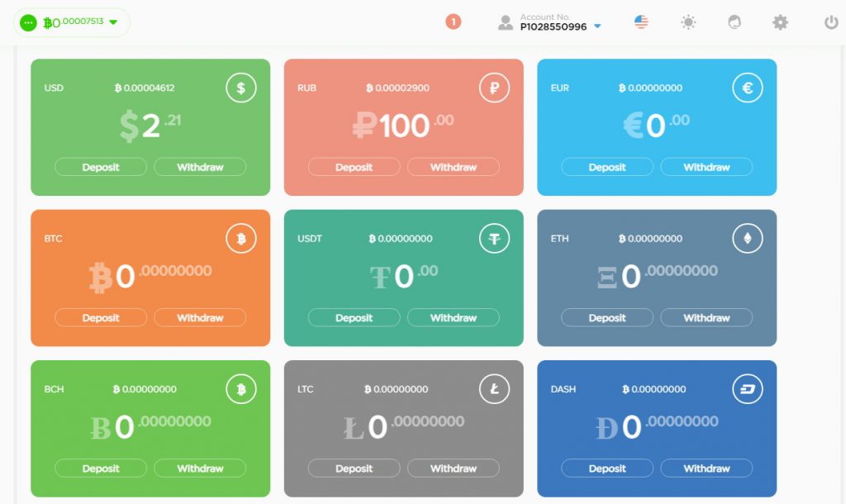846x504 pixels.
Task: Toggle light/dark theme with sun icon
Action: coord(688,22)
